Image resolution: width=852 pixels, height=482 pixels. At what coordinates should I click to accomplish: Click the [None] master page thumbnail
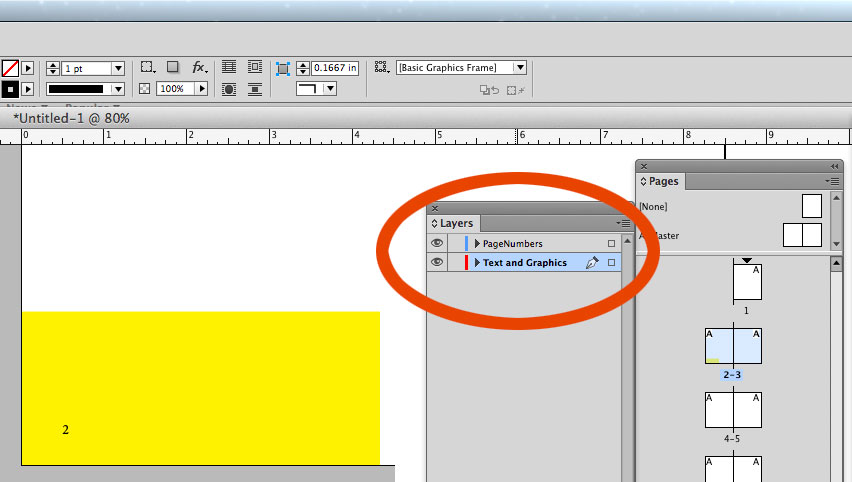(x=812, y=206)
